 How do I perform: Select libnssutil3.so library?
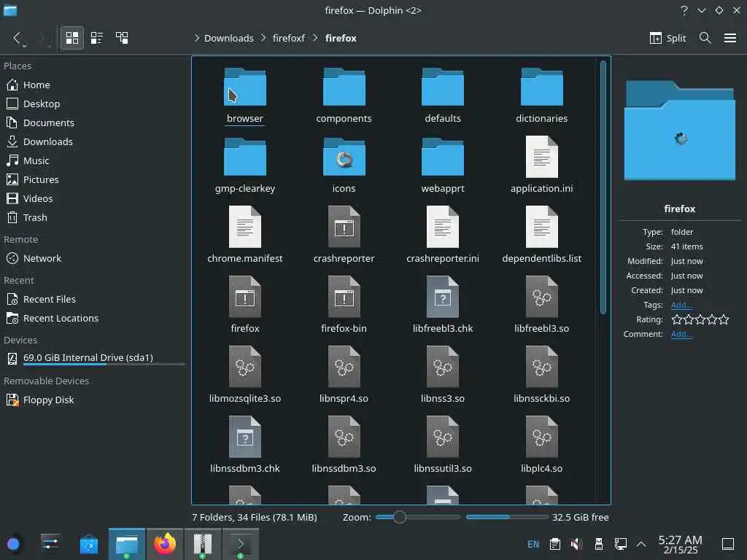click(443, 446)
